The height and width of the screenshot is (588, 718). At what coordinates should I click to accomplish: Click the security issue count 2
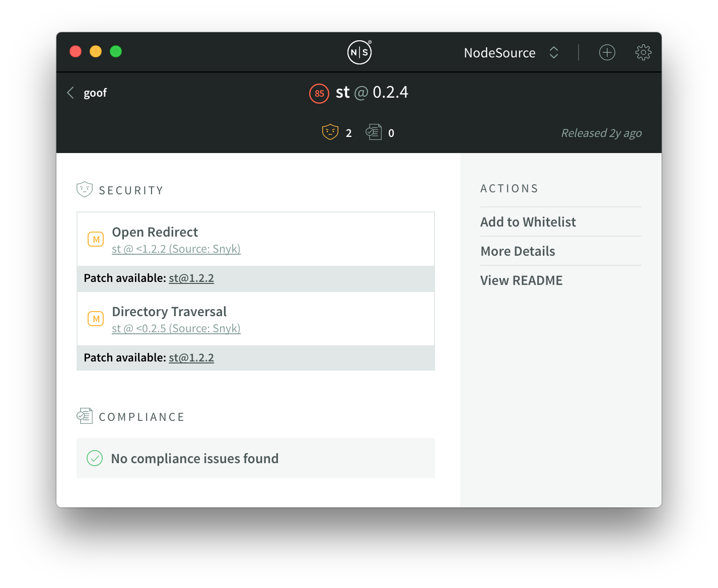pyautogui.click(x=348, y=133)
